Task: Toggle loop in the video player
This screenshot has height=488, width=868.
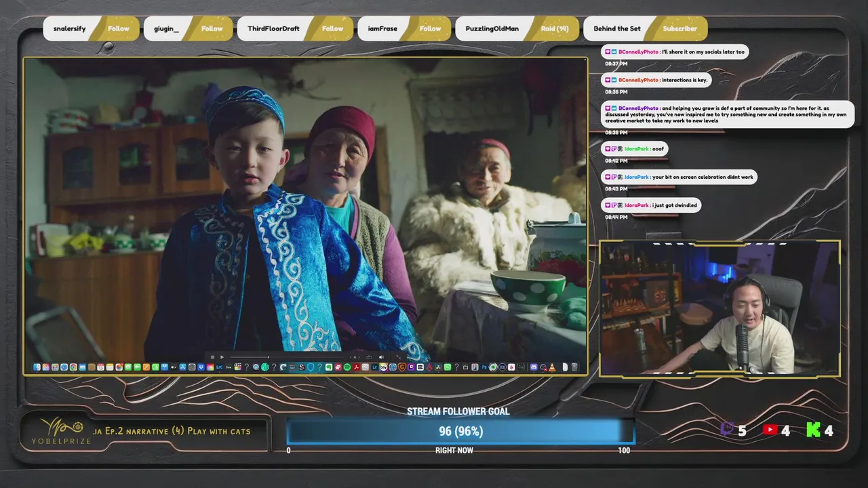Action: [369, 357]
